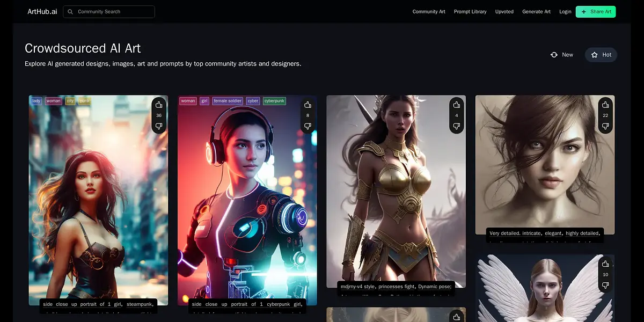644x322 pixels.
Task: Upvote the sepia windswept hair portrait
Action: click(x=605, y=105)
